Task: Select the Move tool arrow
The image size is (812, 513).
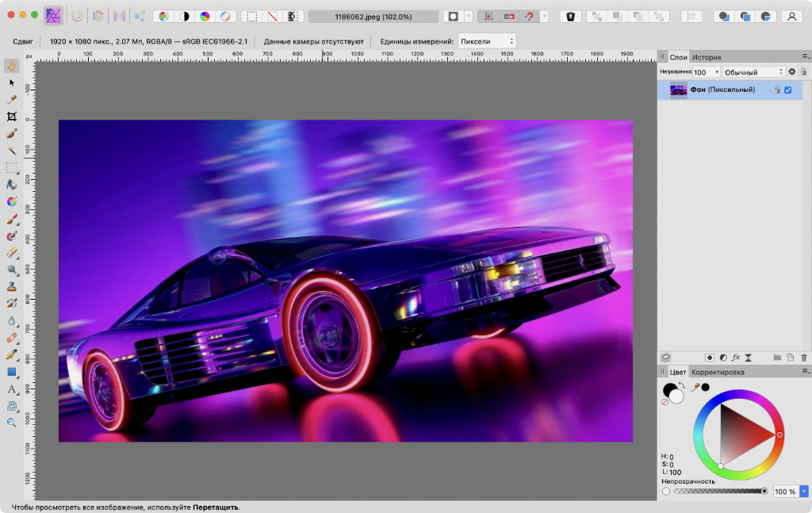Action: click(12, 82)
